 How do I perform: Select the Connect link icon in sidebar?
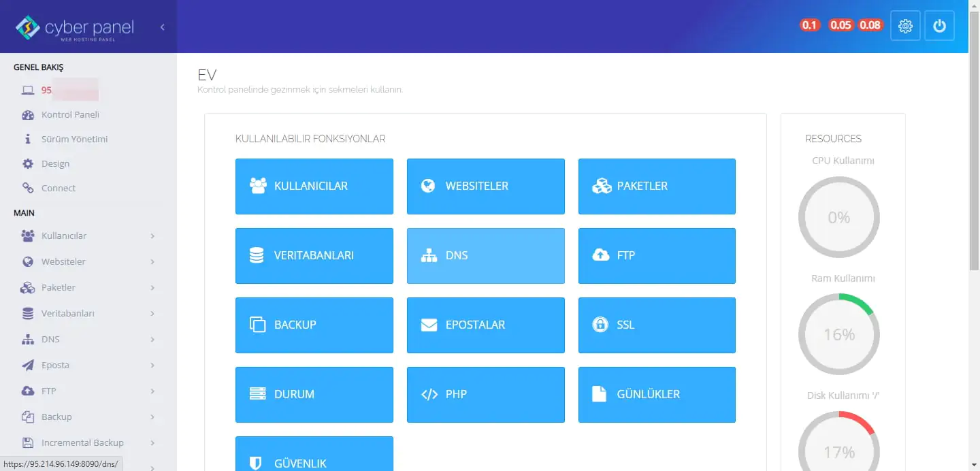[x=27, y=188]
